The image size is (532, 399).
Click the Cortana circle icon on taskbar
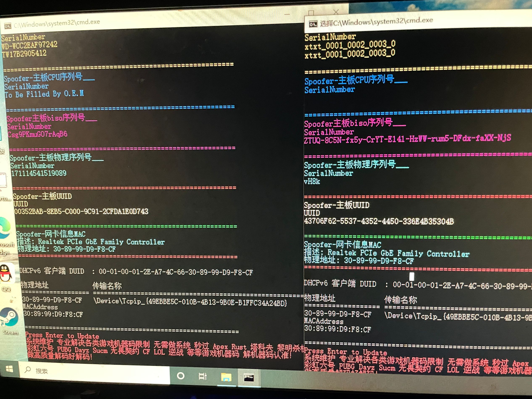(x=181, y=376)
